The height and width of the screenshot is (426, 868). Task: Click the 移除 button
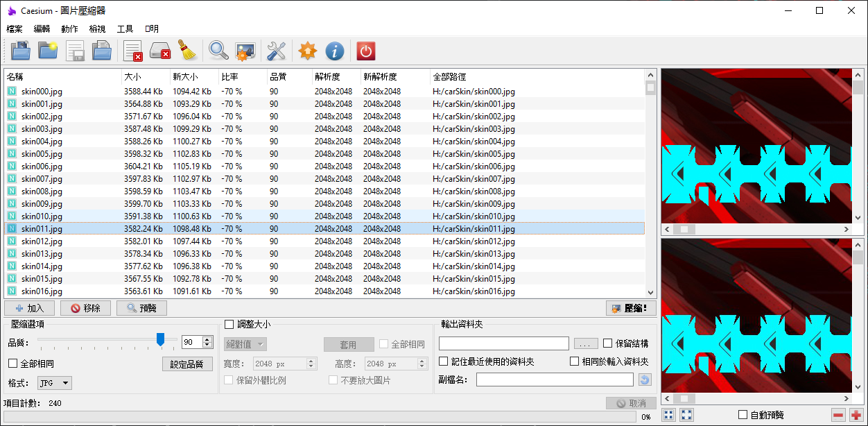[85, 308]
